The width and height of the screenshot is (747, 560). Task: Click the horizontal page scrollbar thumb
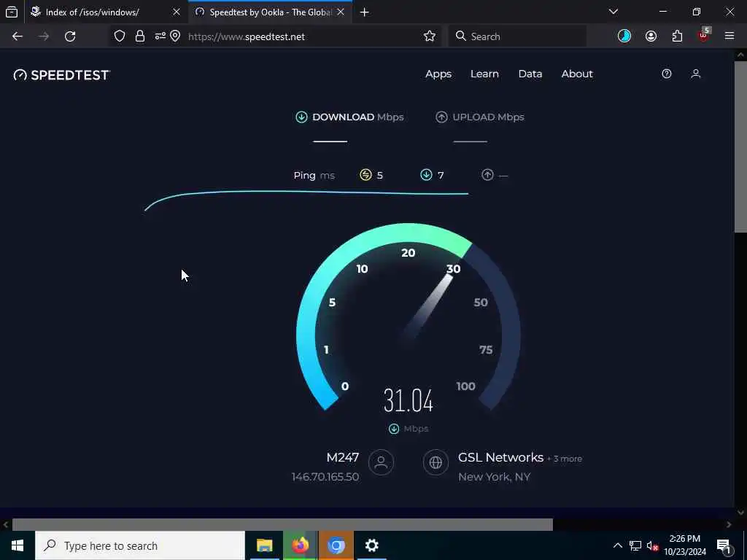[x=282, y=524]
